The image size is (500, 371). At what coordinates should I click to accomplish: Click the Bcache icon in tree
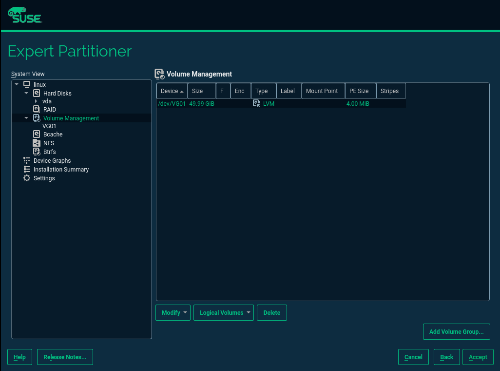(37, 134)
